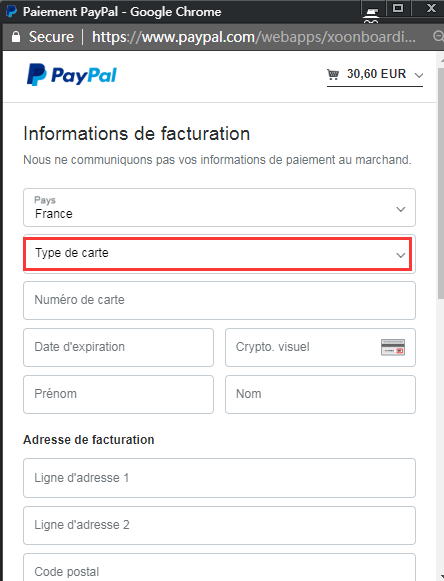Select the Nom input field
This screenshot has width=444, height=581.
320,394
